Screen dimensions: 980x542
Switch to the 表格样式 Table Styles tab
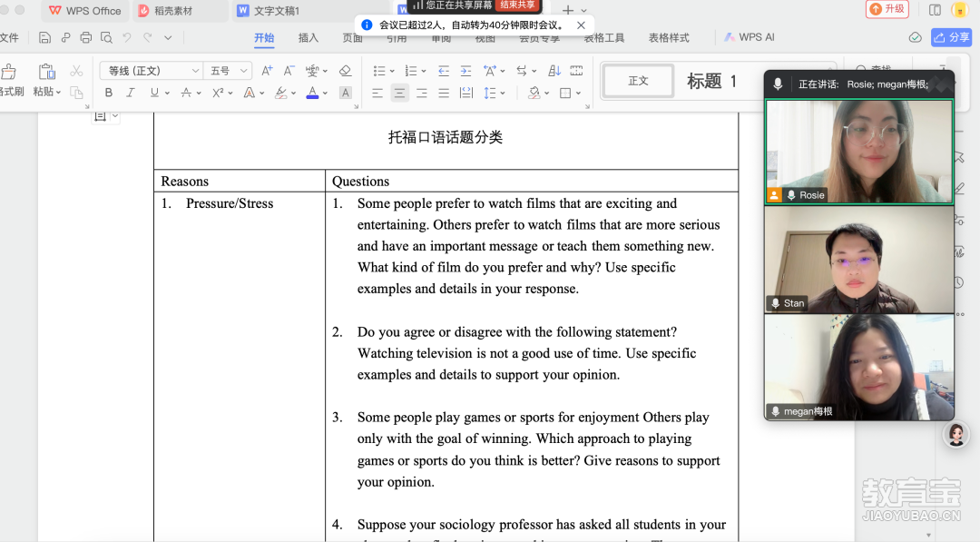(669, 37)
